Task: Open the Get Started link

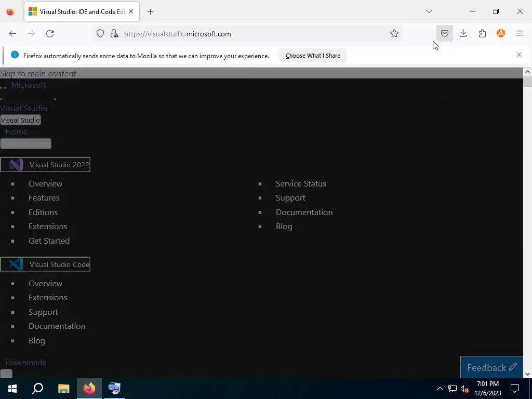Action: pyautogui.click(x=49, y=241)
